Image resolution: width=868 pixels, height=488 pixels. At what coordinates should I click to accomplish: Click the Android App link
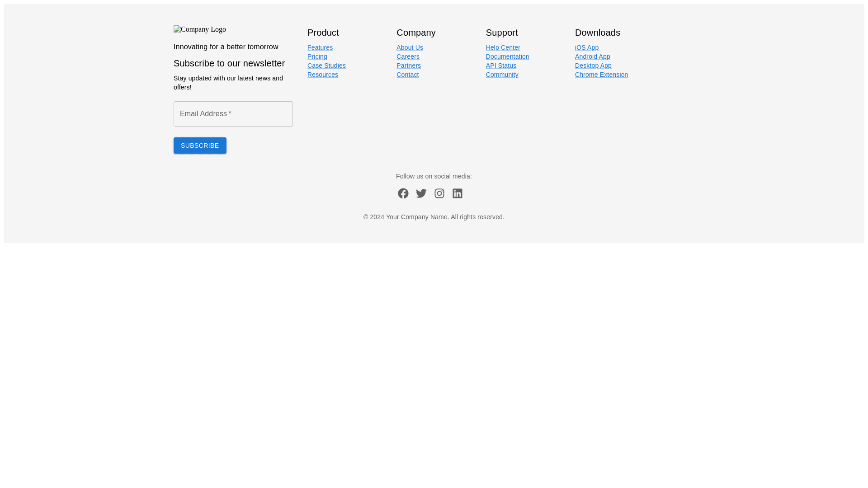(592, 56)
